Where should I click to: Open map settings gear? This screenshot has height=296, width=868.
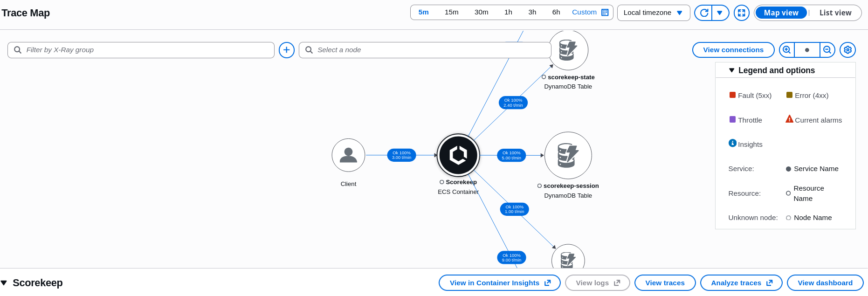point(847,50)
